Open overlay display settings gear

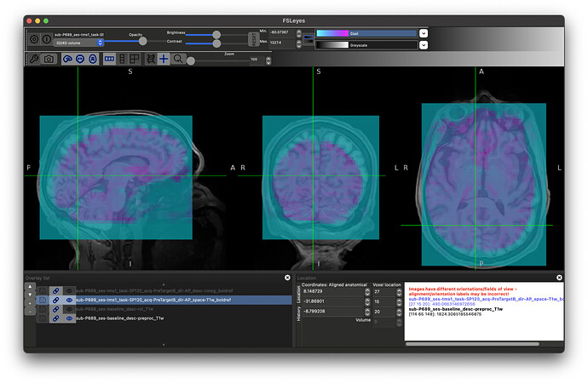(34, 39)
